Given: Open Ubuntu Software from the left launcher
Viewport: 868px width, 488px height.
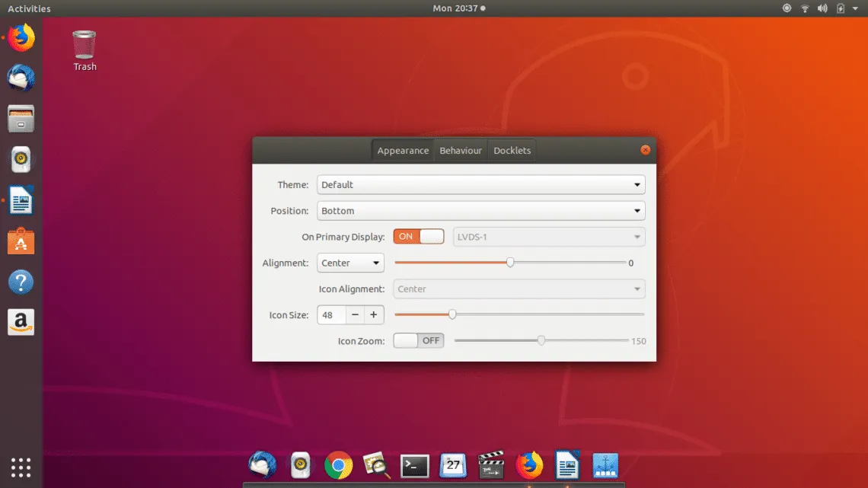Looking at the screenshot, I should click(x=21, y=242).
